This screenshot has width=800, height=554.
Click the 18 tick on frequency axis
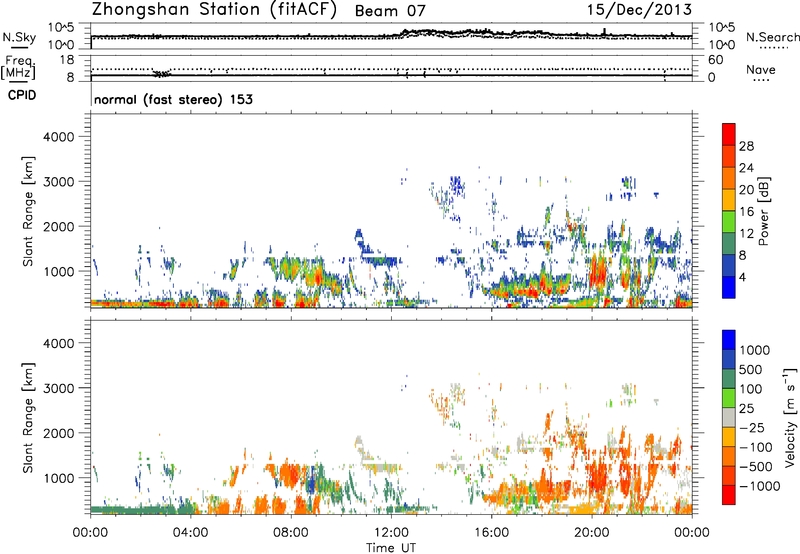pyautogui.click(x=67, y=60)
